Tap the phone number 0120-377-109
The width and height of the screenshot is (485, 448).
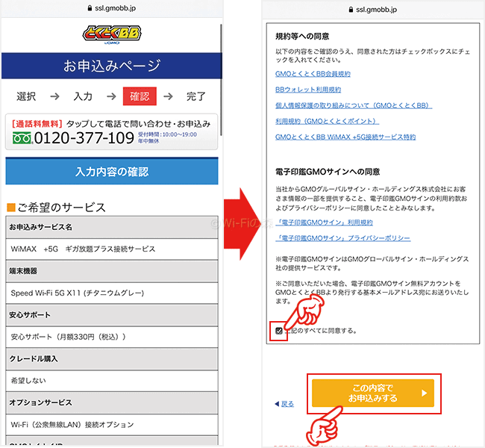point(84,138)
